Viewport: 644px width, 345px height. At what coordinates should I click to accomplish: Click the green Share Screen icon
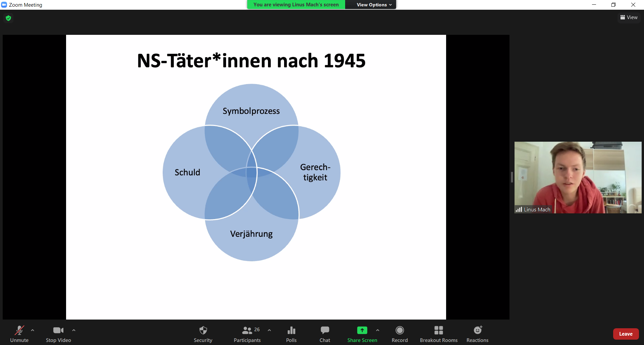click(362, 330)
